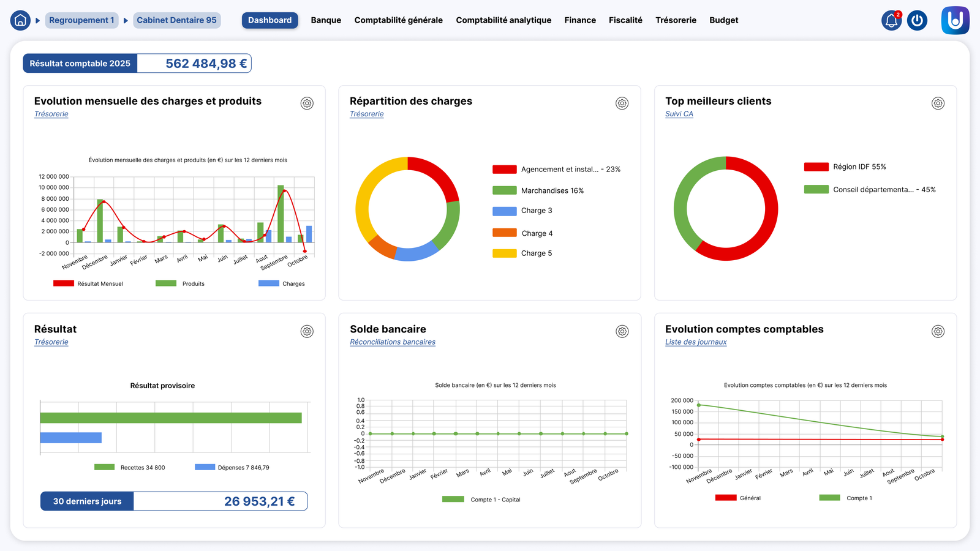Open settings gear for Répartition des charges card

tap(622, 103)
